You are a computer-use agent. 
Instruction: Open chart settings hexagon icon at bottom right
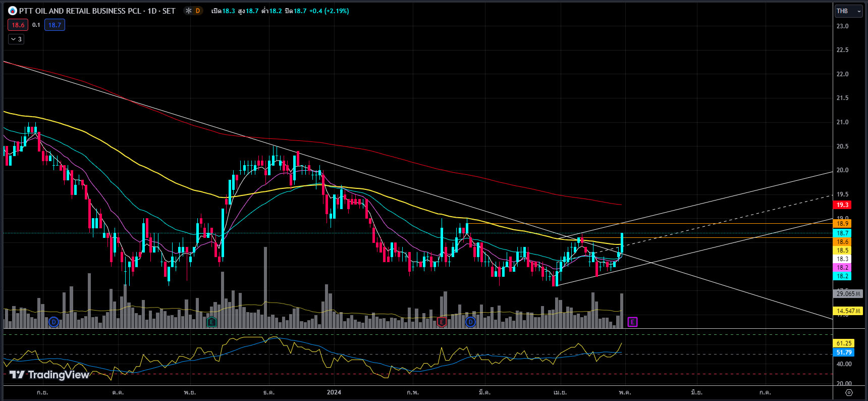pyautogui.click(x=849, y=392)
